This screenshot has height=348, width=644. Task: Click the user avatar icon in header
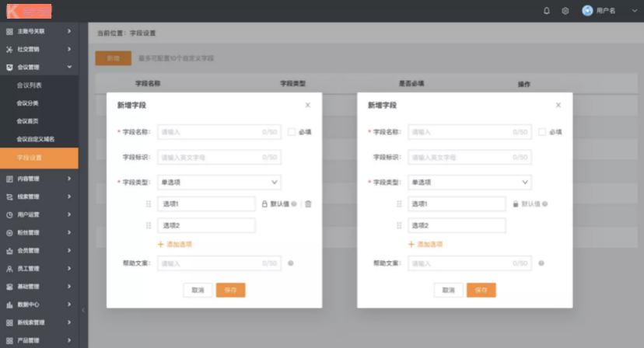point(587,11)
